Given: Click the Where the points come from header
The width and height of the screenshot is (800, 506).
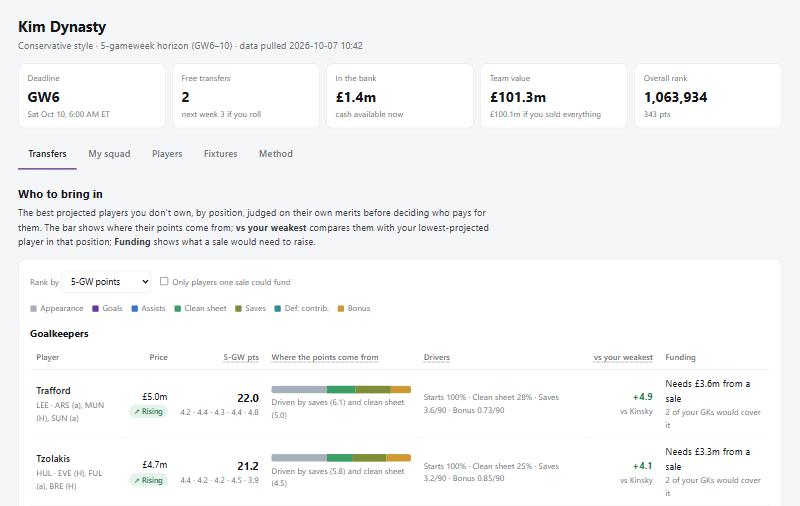Looking at the screenshot, I should point(325,357).
